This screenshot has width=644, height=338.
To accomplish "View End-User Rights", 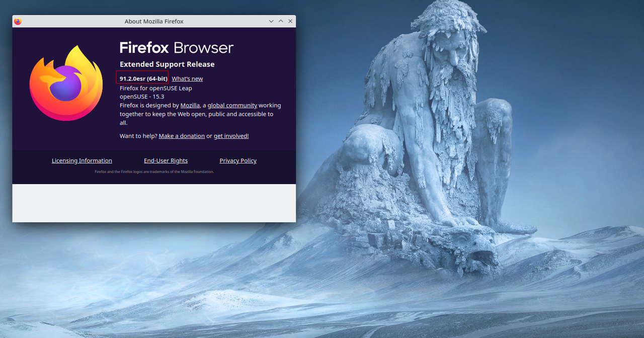I will pos(166,161).
